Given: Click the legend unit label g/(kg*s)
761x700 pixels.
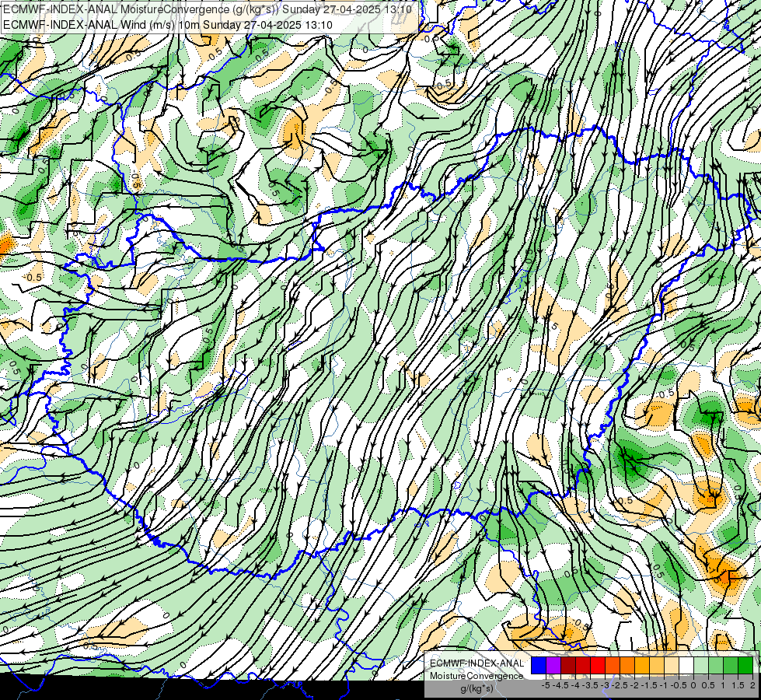Looking at the screenshot, I should 476,688.
